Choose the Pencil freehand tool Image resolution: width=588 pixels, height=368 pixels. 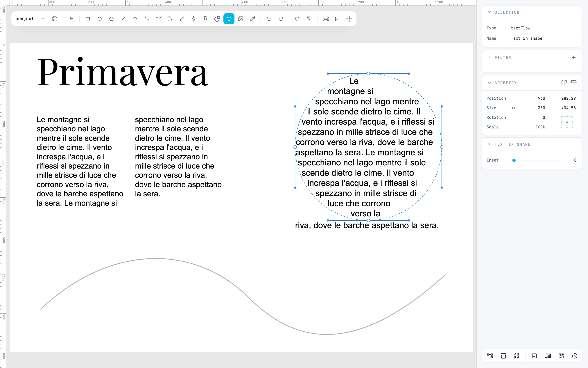pos(182,19)
